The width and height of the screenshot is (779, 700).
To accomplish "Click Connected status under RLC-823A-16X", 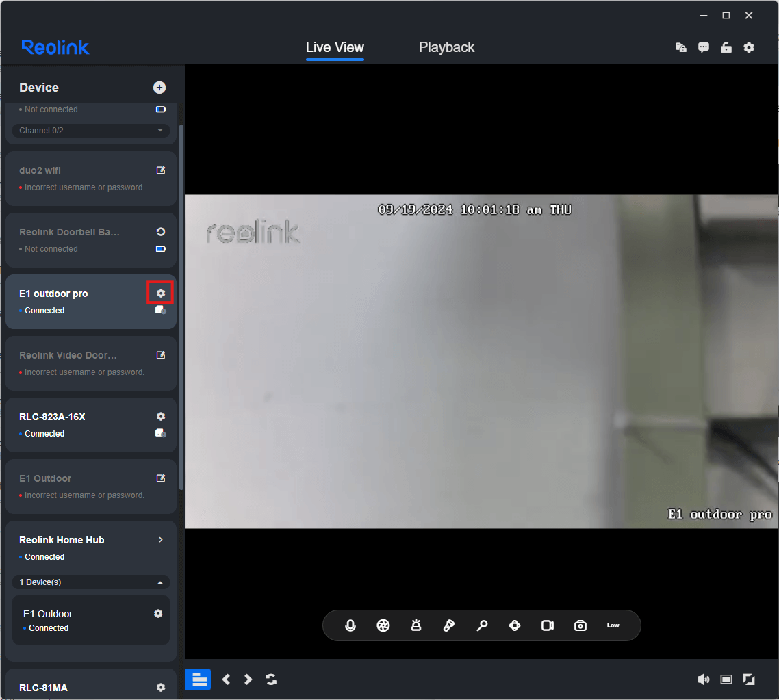I will (x=44, y=434).
